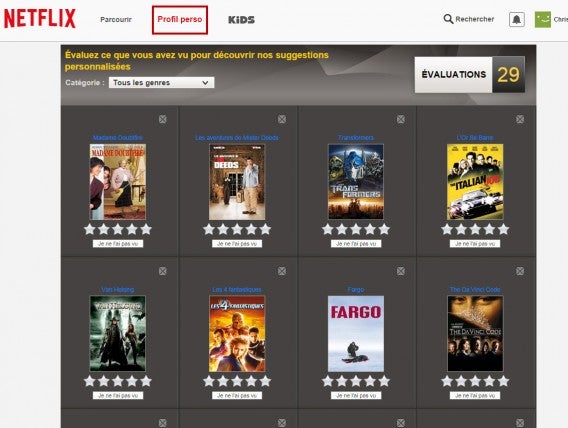Screen dimensions: 568x428
Task: Rate Transformers one star
Action: tap(327, 229)
